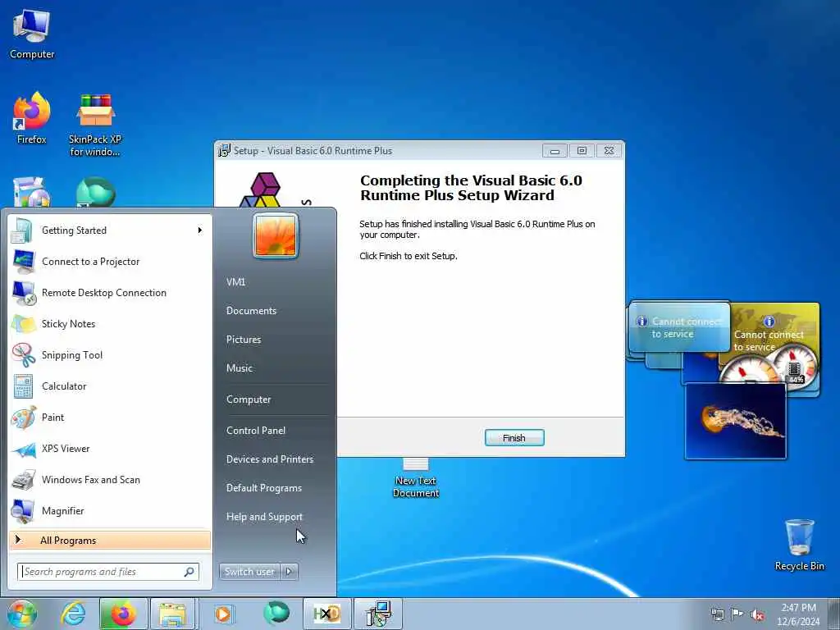The width and height of the screenshot is (840, 630).
Task: Expand the Getting Started submenu arrow
Action: (x=200, y=231)
